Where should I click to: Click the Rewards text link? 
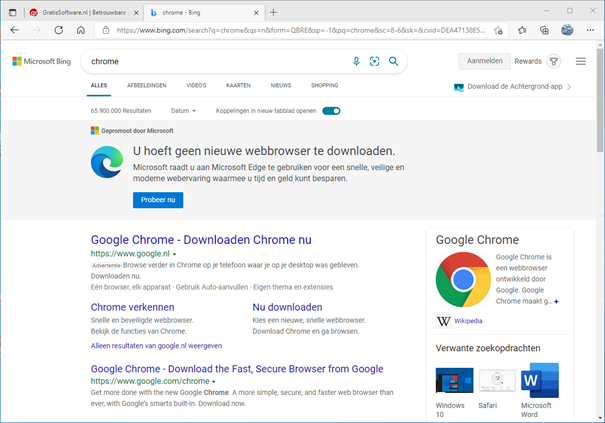pyautogui.click(x=528, y=61)
